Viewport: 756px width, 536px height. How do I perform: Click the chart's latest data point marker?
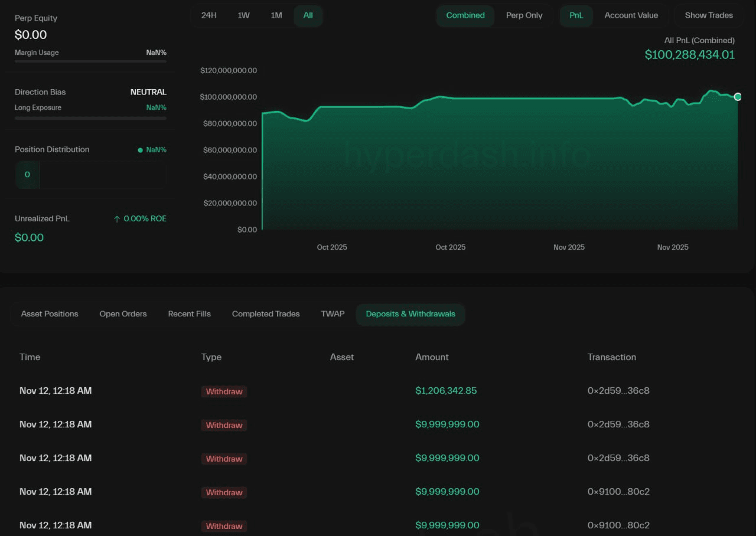(738, 97)
